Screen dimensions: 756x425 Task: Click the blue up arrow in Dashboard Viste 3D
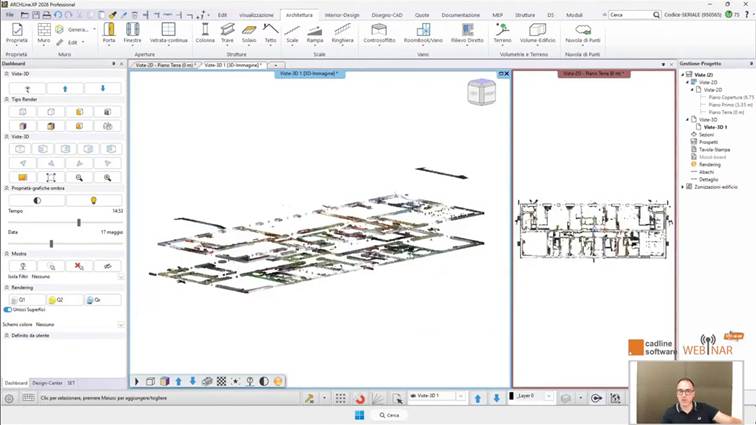65,88
